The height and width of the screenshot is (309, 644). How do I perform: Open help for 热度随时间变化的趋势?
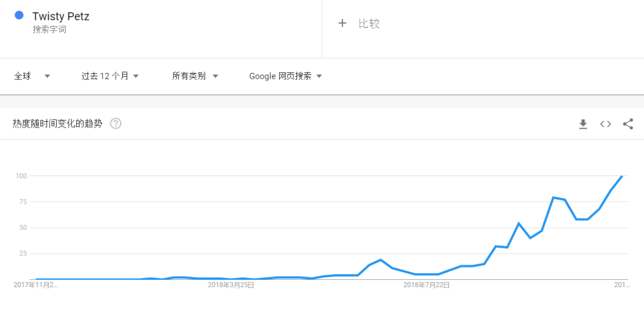[116, 123]
